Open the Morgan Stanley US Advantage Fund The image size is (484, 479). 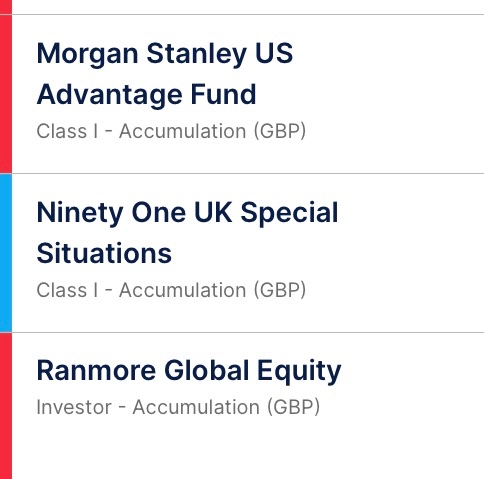click(x=165, y=74)
